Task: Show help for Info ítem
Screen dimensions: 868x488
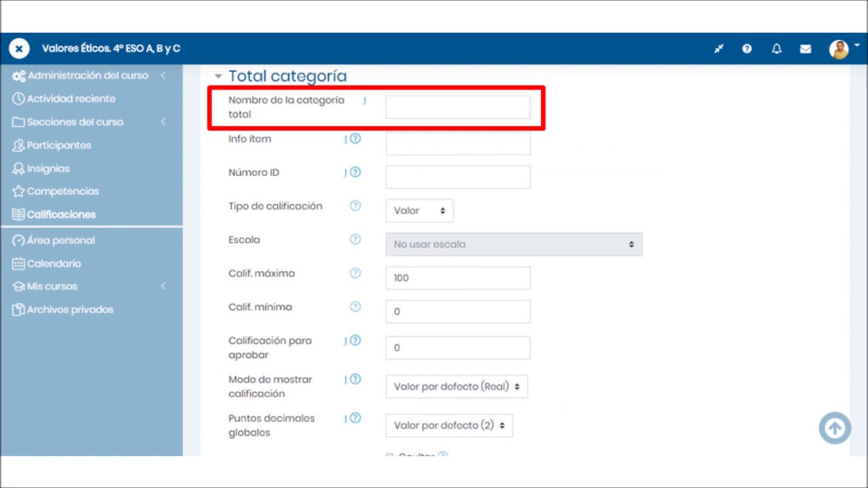Action: [x=355, y=139]
